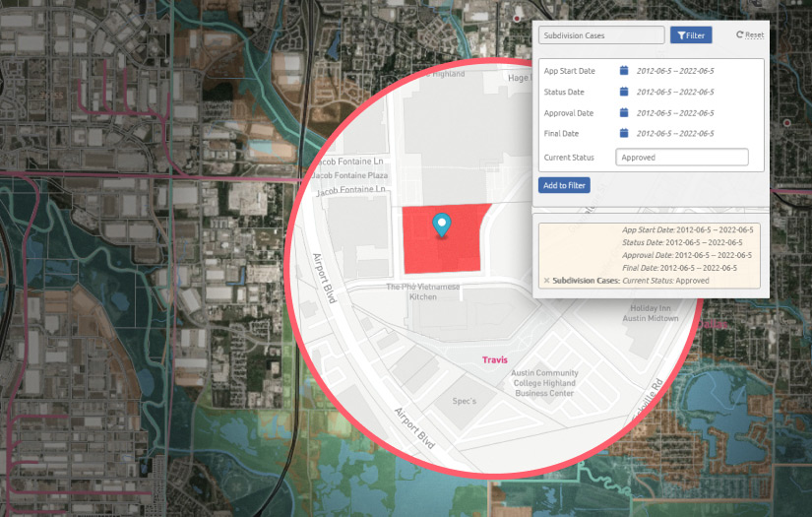
Task: Open the Subdivision Cases dropdown field
Action: coord(601,35)
